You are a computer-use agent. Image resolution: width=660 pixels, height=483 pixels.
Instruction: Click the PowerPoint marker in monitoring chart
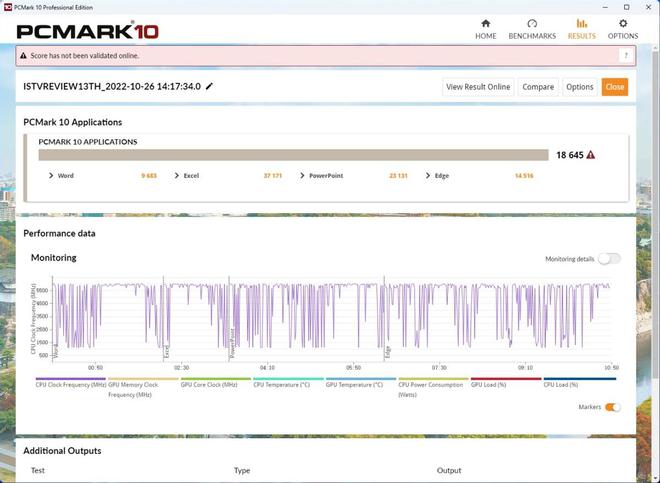point(232,344)
